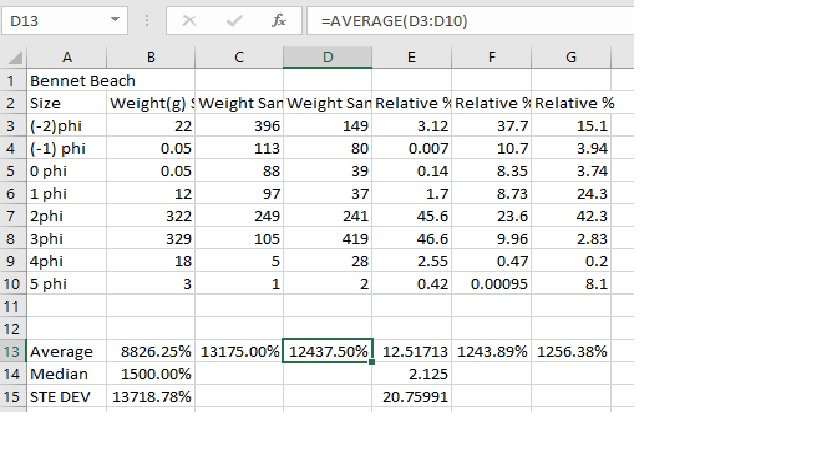Select the STE DEV label cell
The height and width of the screenshot is (460, 819).
[x=67, y=397]
